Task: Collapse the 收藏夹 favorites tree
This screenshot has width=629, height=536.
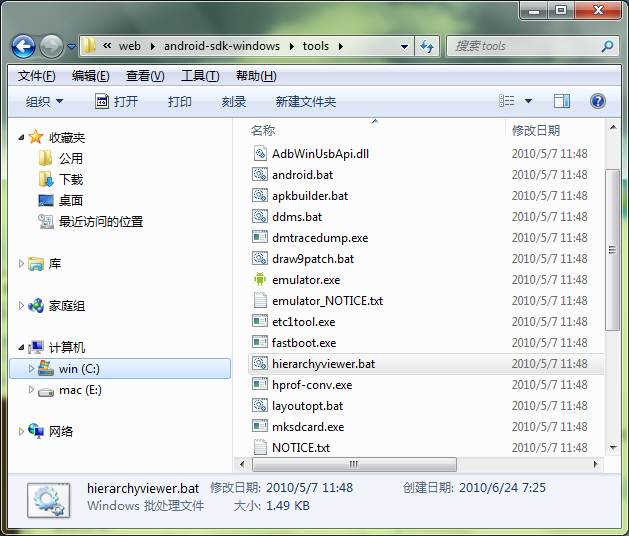Action: coord(21,138)
